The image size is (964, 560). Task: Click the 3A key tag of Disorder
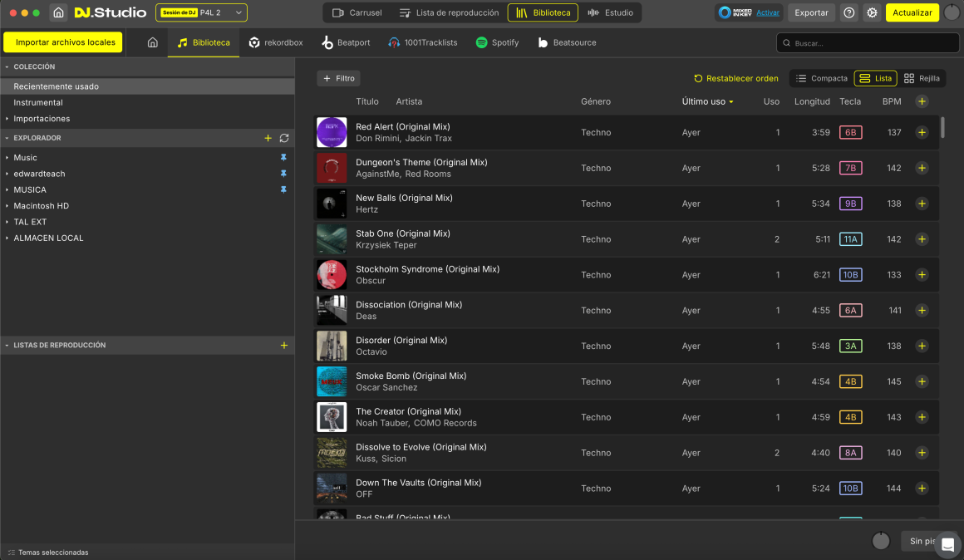(x=850, y=346)
